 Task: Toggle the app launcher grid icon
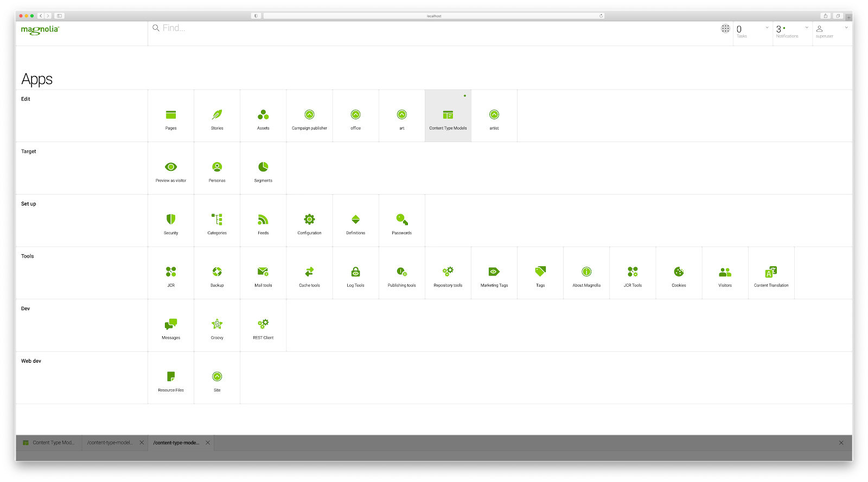[725, 29]
